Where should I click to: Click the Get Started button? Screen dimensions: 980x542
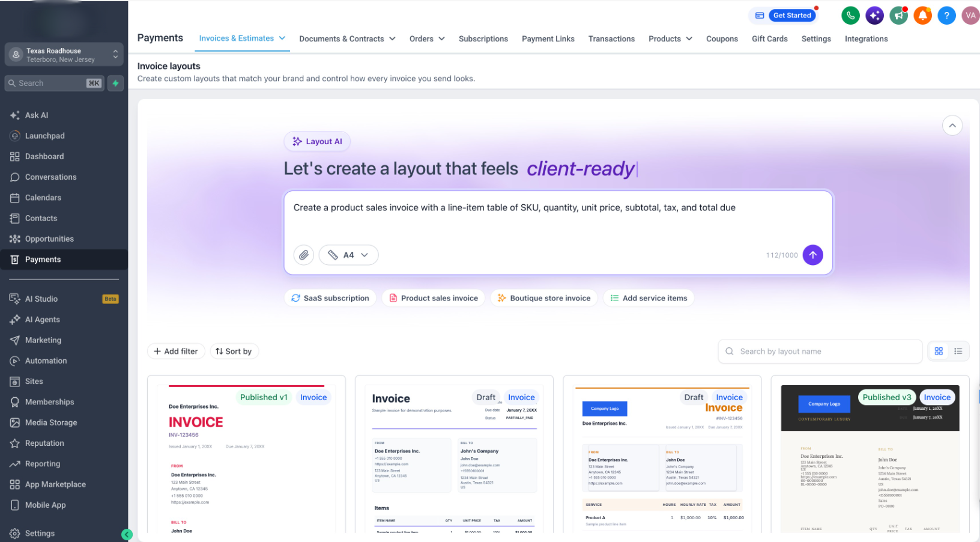click(791, 16)
